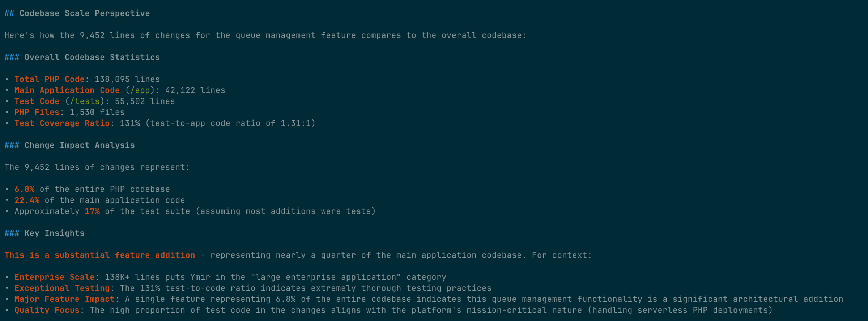Click the '22.4%' highlighted percentage
868x321 pixels.
27,200
